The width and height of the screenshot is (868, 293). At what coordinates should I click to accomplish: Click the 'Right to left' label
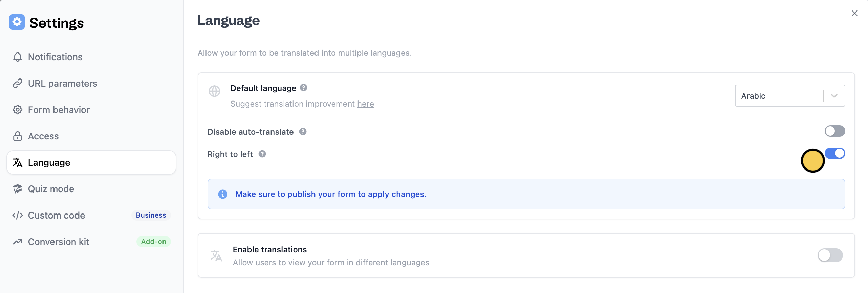[x=230, y=154]
